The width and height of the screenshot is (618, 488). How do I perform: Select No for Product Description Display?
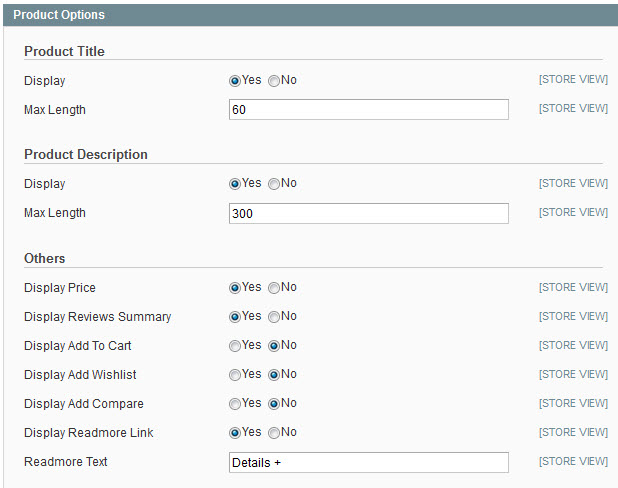click(x=274, y=184)
